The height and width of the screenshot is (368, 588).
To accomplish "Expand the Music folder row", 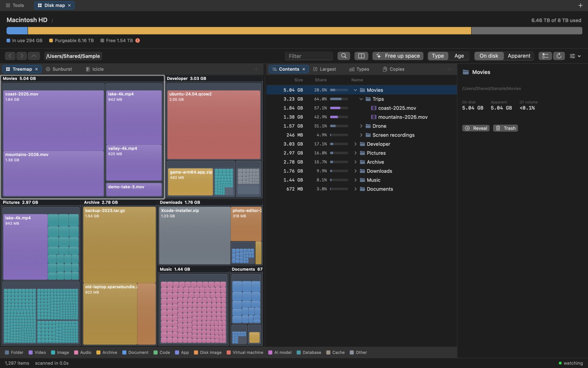I will (x=355, y=180).
